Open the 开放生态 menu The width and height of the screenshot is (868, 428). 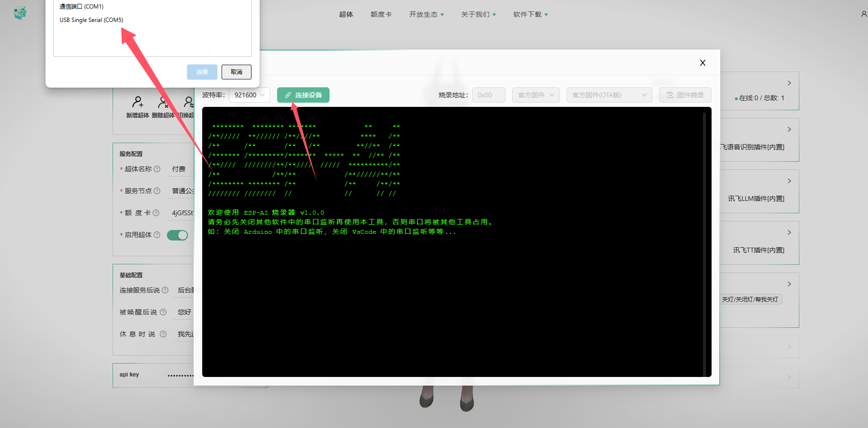tap(426, 14)
